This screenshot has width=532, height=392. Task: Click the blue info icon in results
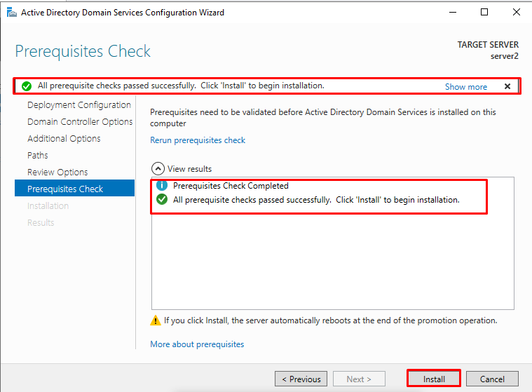[162, 185]
